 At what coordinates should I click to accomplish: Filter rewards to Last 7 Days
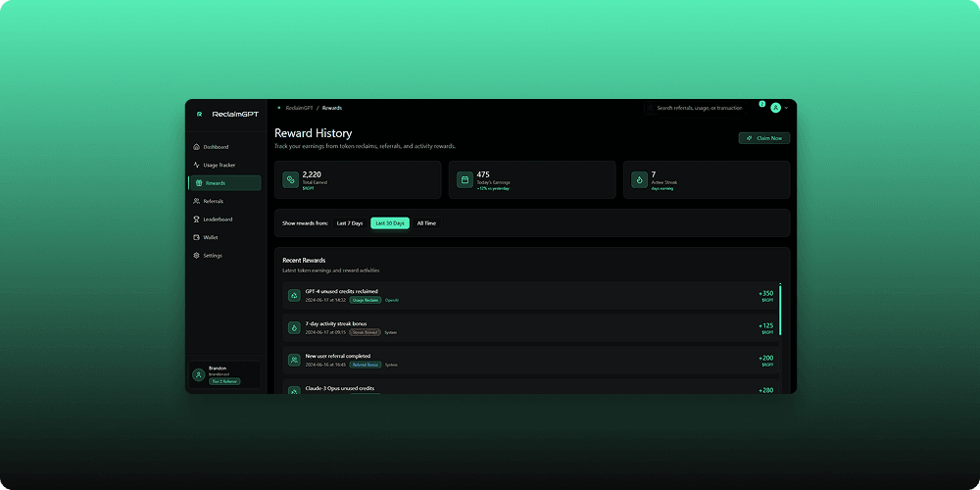(350, 223)
